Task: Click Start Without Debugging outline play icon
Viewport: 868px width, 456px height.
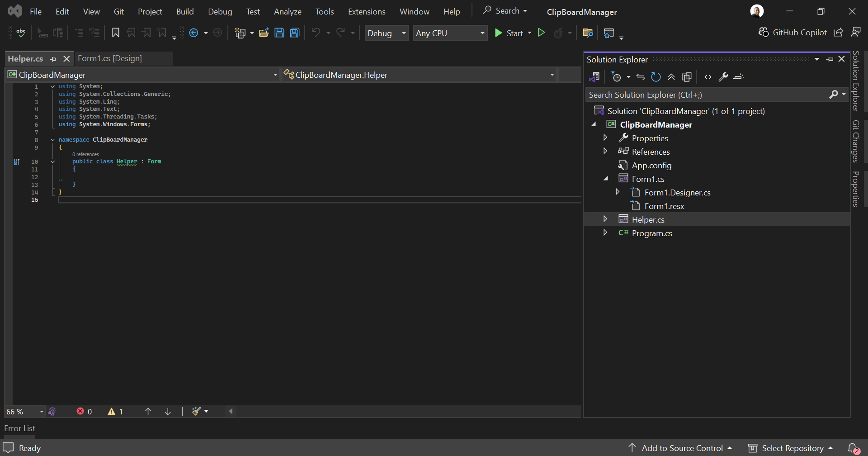Action: 541,33
